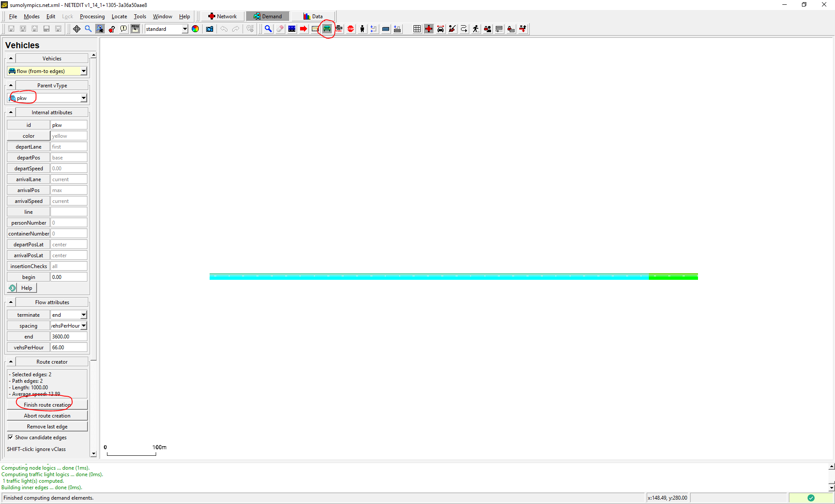This screenshot has width=835, height=504.
Task: Click Finish route creation button
Action: click(47, 405)
